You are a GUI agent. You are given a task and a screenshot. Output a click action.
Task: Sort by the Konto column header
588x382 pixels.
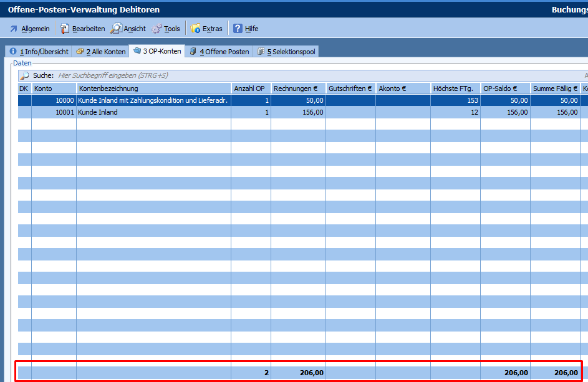point(54,88)
